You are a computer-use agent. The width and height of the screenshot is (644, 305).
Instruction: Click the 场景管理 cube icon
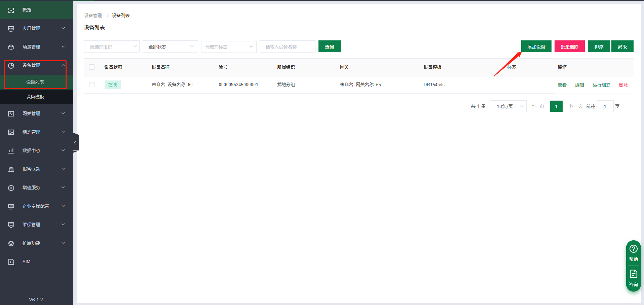[11, 47]
